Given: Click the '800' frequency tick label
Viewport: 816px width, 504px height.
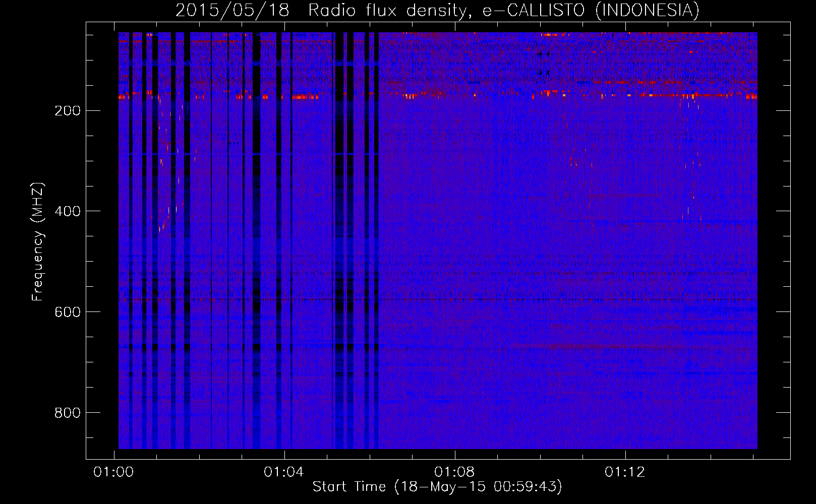Looking at the screenshot, I should (x=67, y=413).
